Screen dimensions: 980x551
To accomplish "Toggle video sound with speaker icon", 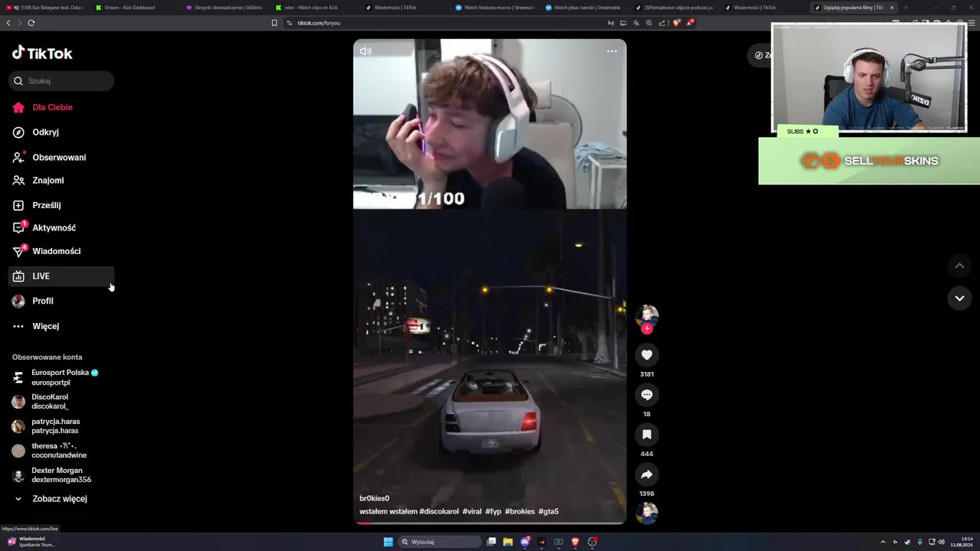I will pos(366,51).
